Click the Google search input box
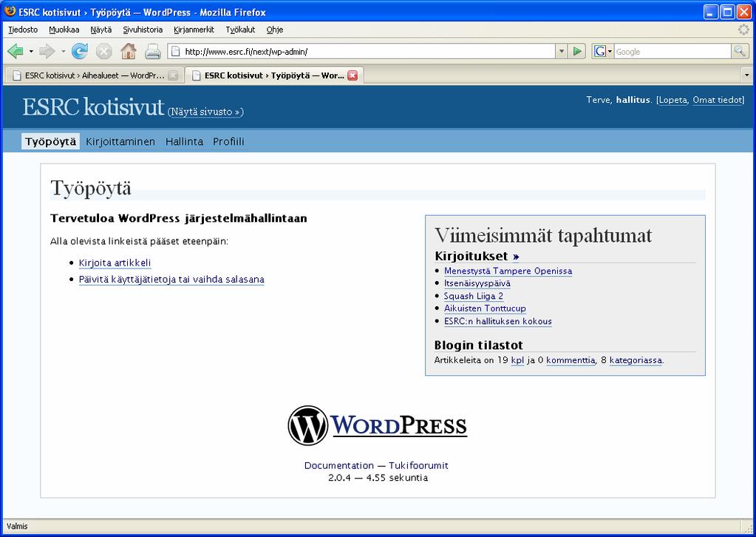The image size is (756, 537). [672, 51]
